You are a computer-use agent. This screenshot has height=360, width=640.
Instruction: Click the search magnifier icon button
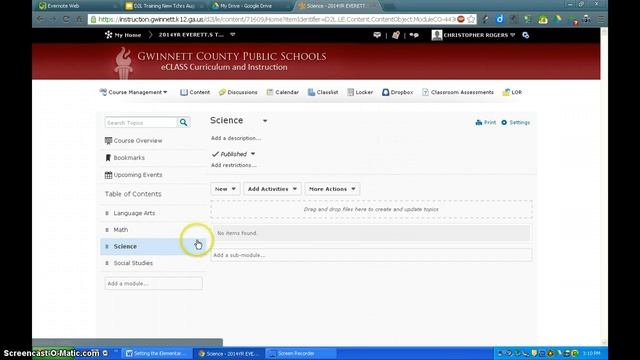(184, 122)
